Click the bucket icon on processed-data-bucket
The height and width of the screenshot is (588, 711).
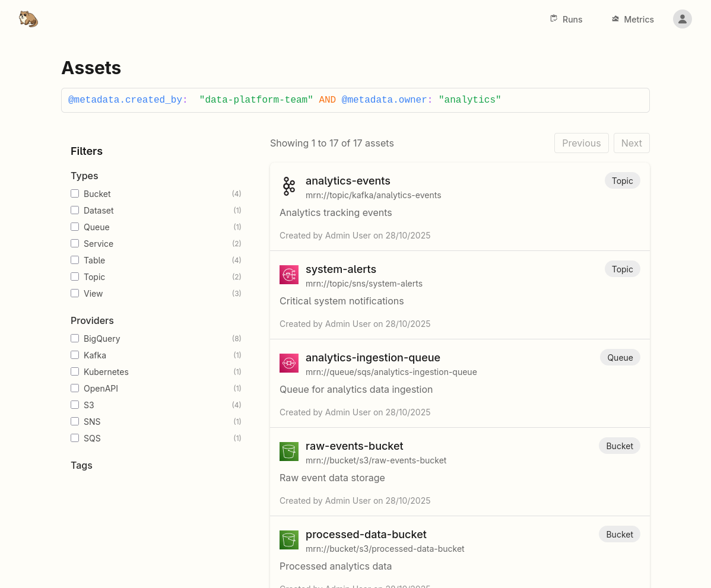tap(289, 540)
